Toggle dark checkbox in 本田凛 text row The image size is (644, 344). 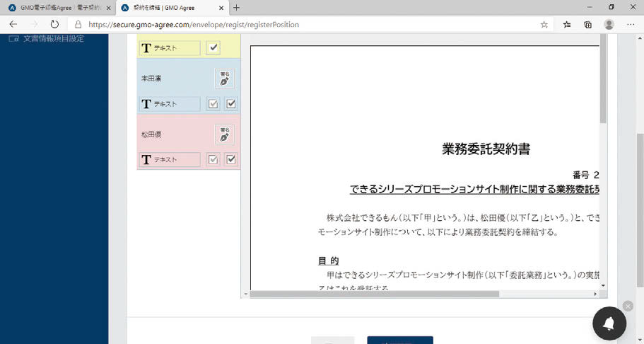pyautogui.click(x=231, y=103)
